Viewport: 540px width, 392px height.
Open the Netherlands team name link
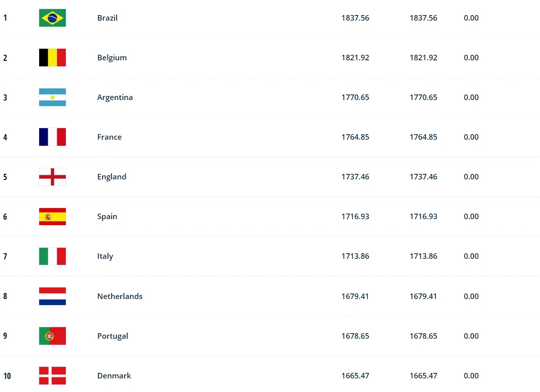[x=120, y=297]
